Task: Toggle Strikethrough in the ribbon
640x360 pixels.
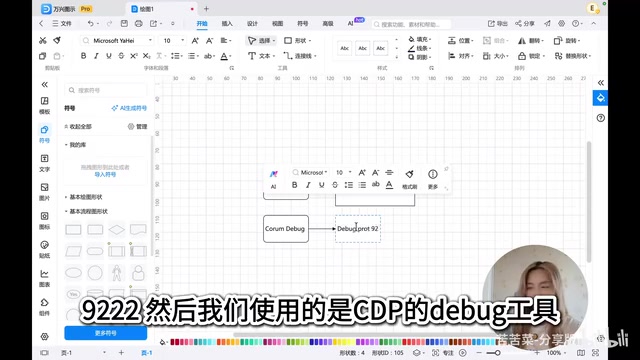Action: point(121,56)
